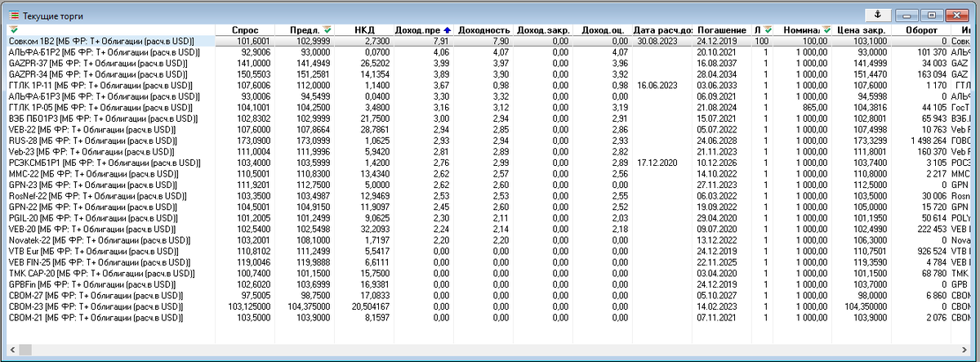Click the horizontal scrollbar left arrow
Viewport: 980px width, 362px height.
[x=14, y=350]
